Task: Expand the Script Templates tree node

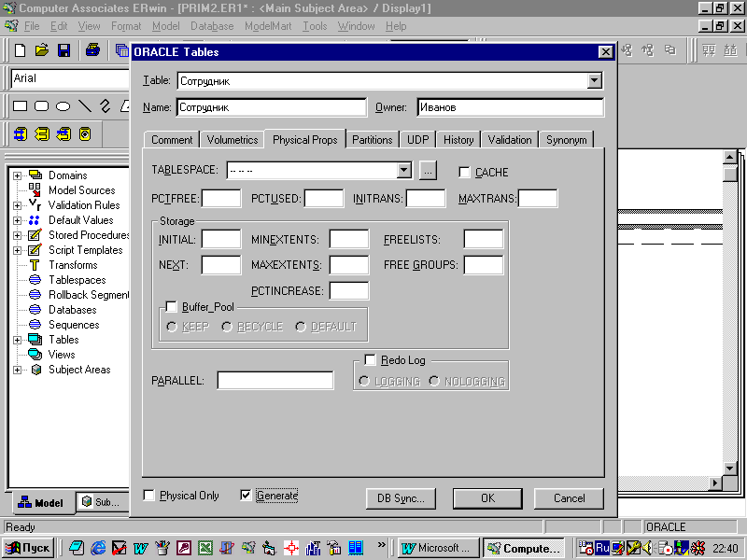Action: point(17,250)
